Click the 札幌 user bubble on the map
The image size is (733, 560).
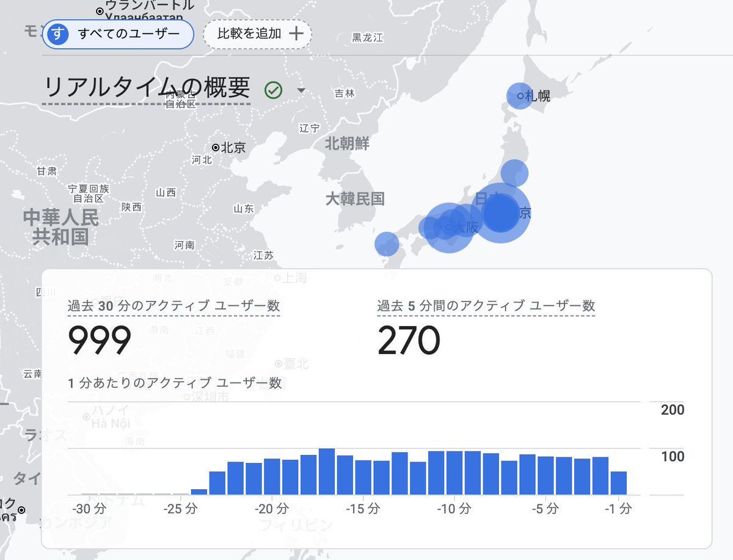pos(520,96)
